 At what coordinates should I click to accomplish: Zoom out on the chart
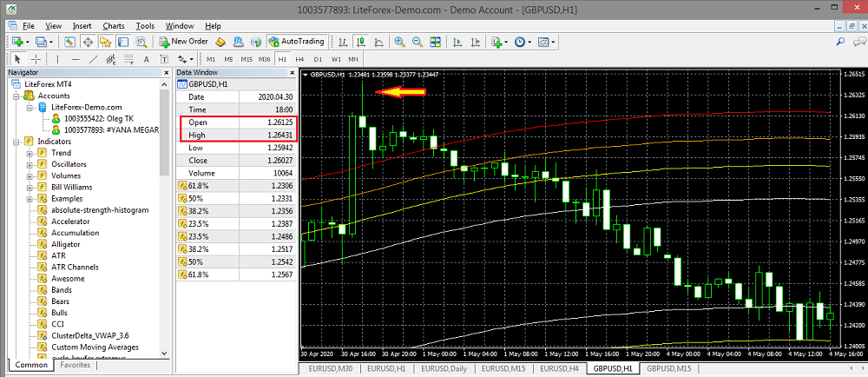tap(417, 42)
